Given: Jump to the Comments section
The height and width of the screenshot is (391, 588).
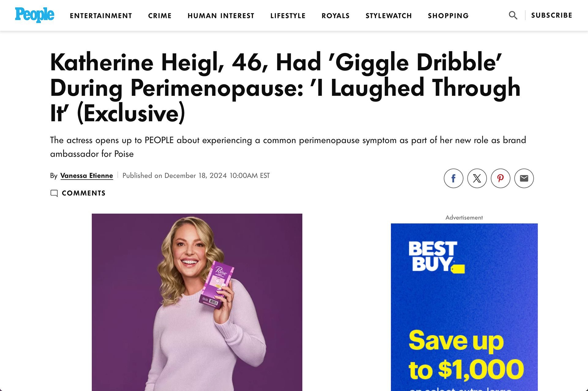Looking at the screenshot, I should [x=84, y=193].
